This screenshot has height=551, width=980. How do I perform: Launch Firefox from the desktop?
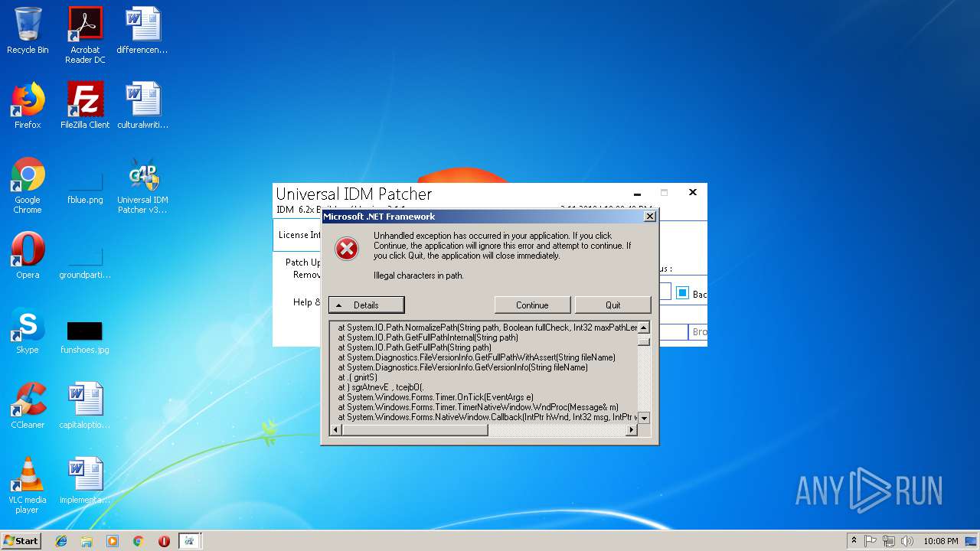point(28,106)
